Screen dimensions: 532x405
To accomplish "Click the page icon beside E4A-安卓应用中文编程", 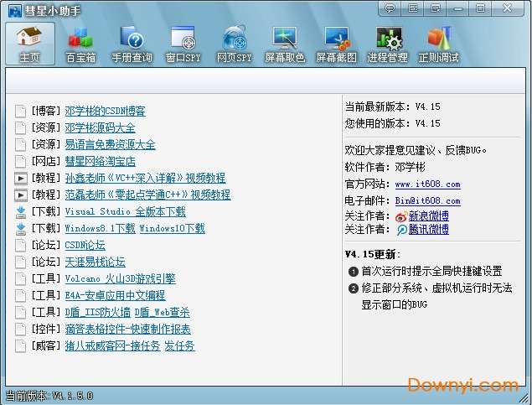I will 20,295.
